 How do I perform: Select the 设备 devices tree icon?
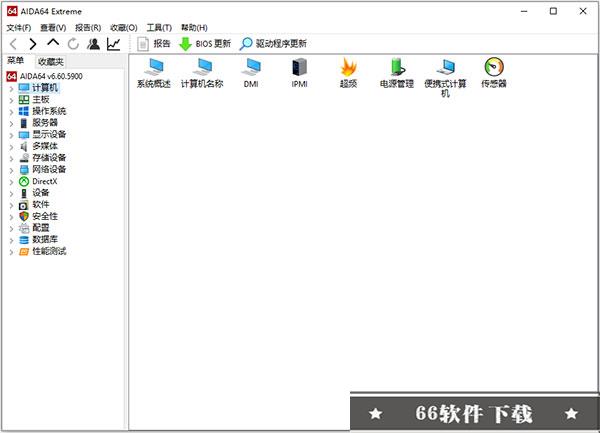coord(24,193)
